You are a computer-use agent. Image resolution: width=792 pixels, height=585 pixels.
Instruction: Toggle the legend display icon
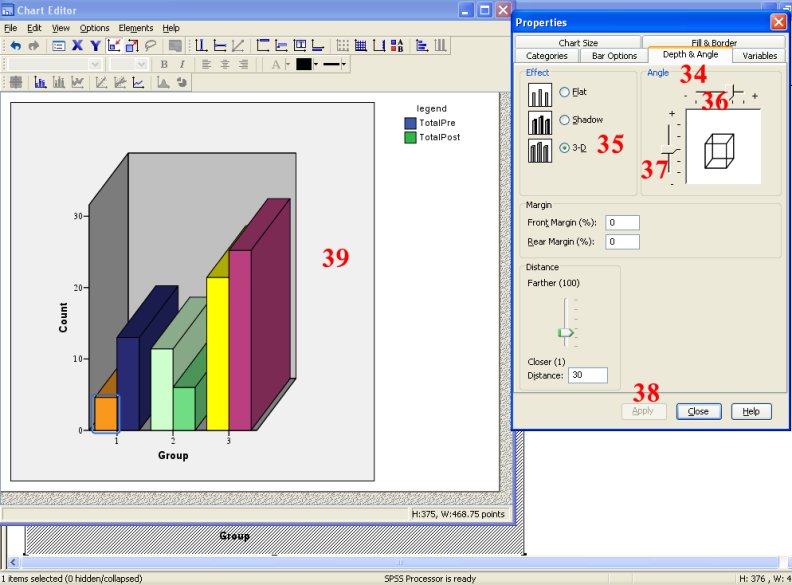click(397, 46)
